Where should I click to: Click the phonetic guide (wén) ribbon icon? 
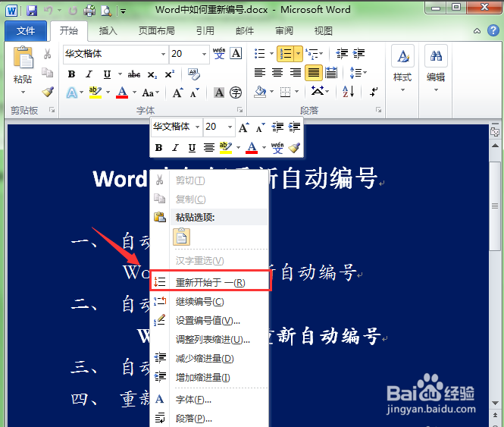tap(219, 53)
